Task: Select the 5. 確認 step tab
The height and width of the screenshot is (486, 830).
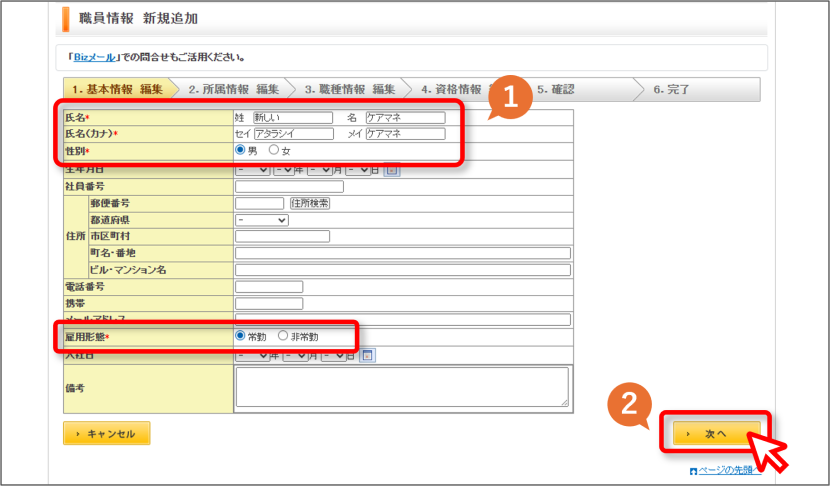Action: (x=556, y=89)
